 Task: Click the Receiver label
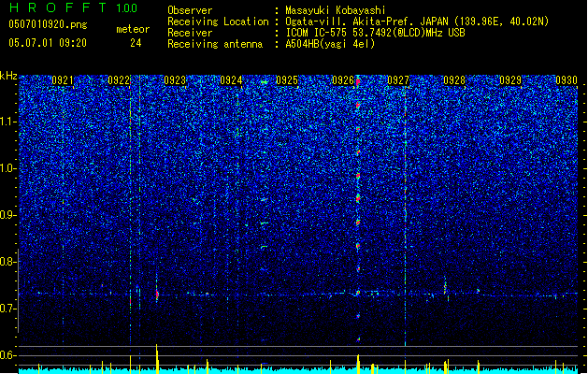coord(190,33)
